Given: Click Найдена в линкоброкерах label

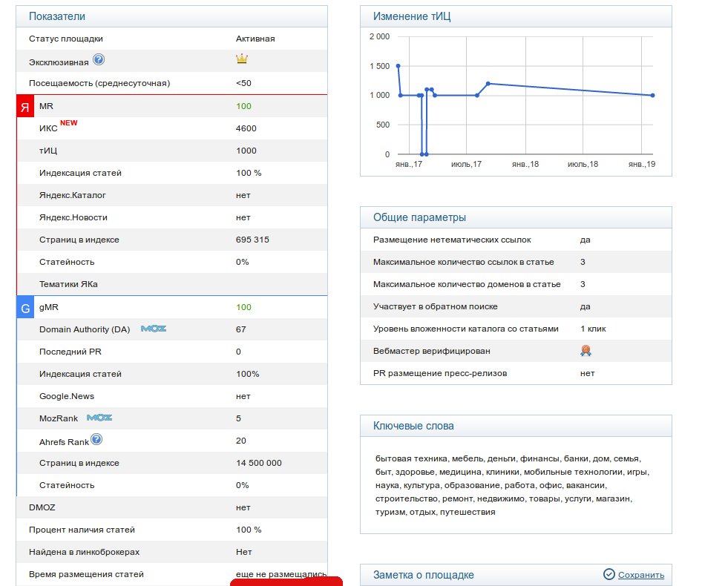Looking at the screenshot, I should point(84,552).
